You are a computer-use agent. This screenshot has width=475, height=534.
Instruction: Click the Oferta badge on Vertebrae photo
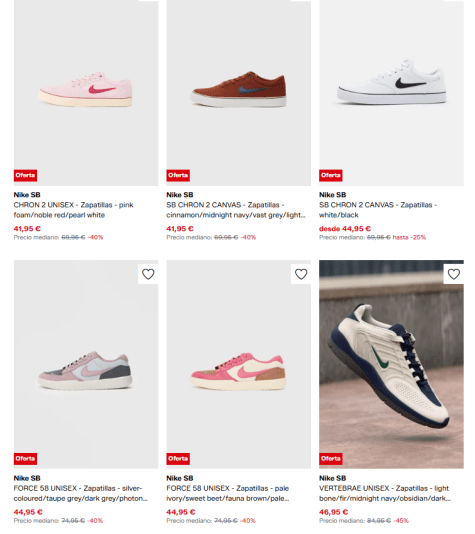click(x=331, y=459)
